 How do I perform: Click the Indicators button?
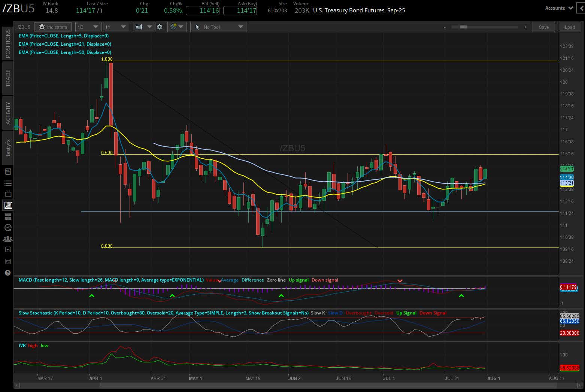(x=53, y=27)
